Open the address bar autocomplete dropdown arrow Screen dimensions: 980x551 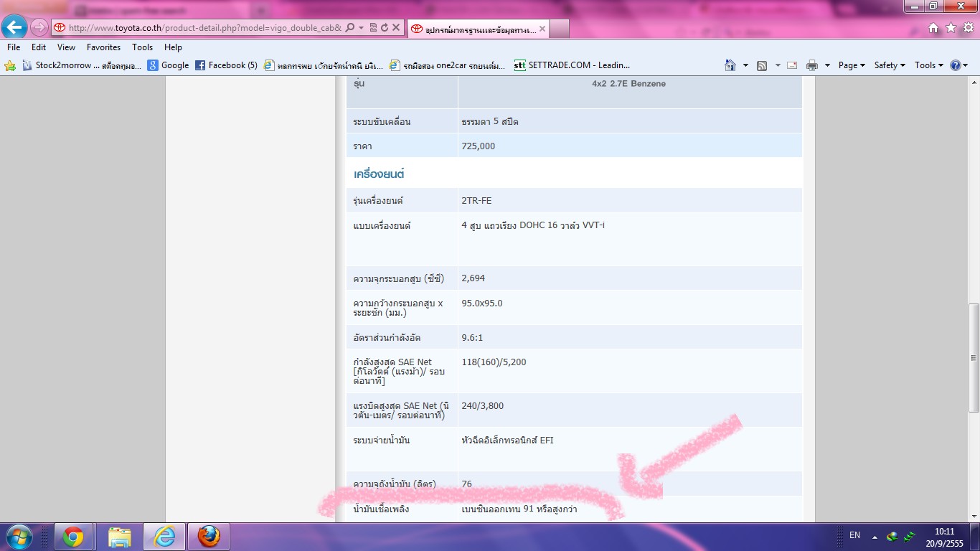tap(361, 28)
